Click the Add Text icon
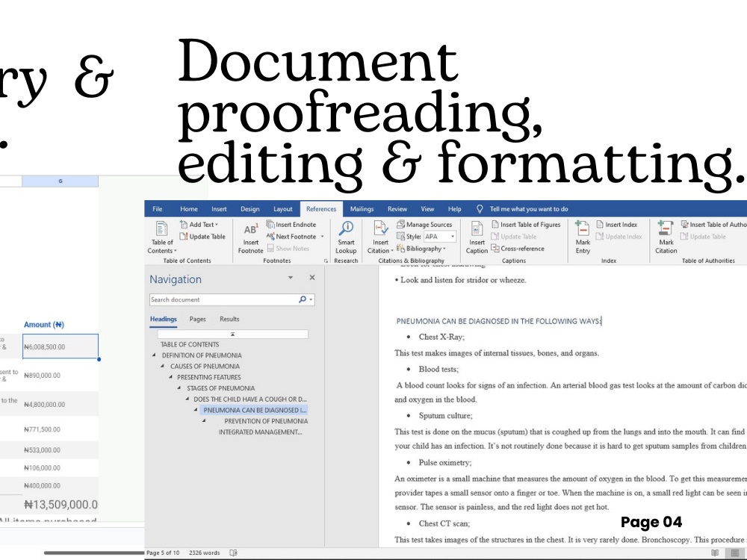The image size is (747, 560). [x=184, y=224]
